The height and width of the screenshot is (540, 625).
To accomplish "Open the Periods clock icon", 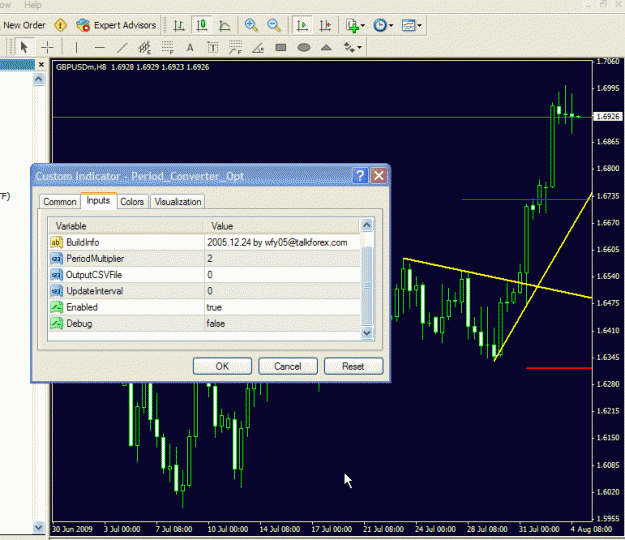I will tap(380, 26).
